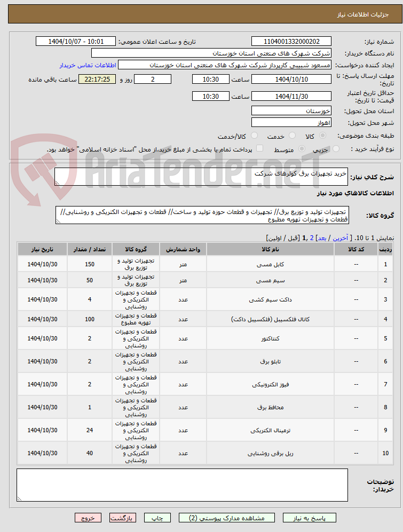Click the واحد شمارش column header
The image size is (403, 532).
[x=183, y=249]
